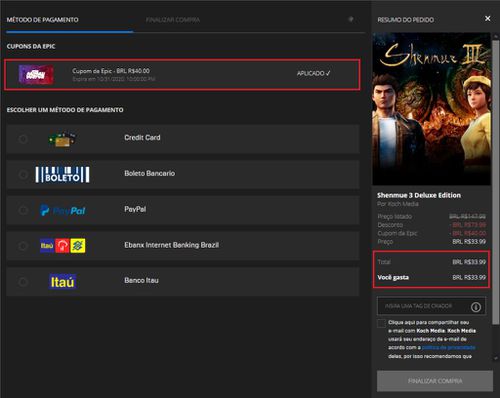
Task: Click the Boleto Bancario label
Action: pyautogui.click(x=149, y=173)
